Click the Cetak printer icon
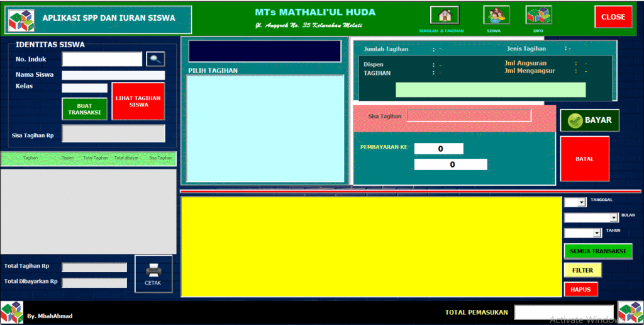The width and height of the screenshot is (644, 325). [153, 274]
